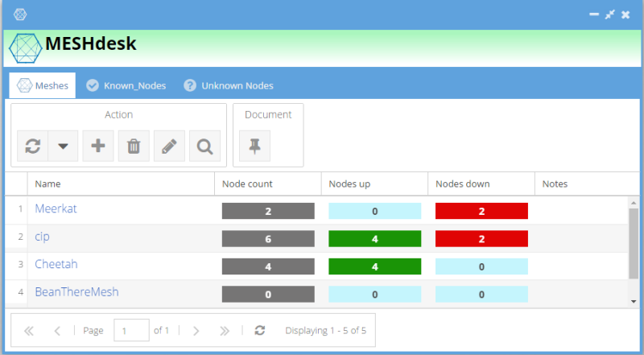Select the Cheetah mesh row

316,266
